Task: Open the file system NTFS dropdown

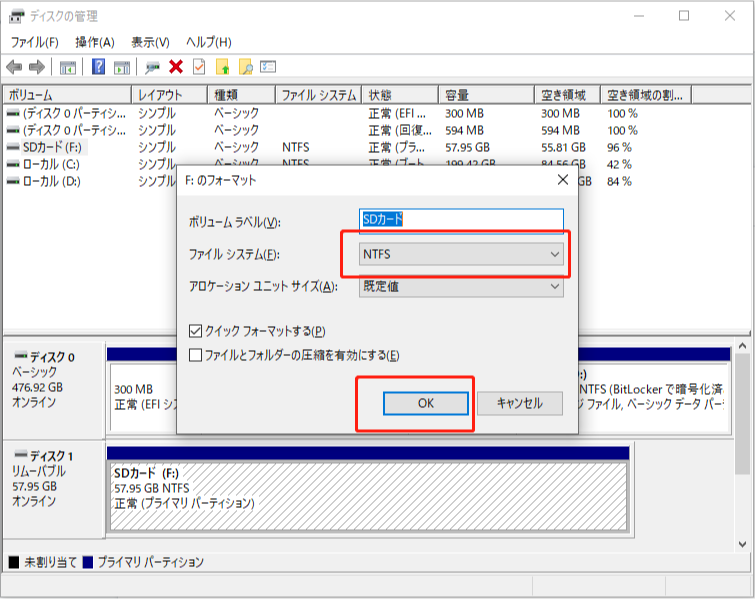Action: pyautogui.click(x=461, y=255)
